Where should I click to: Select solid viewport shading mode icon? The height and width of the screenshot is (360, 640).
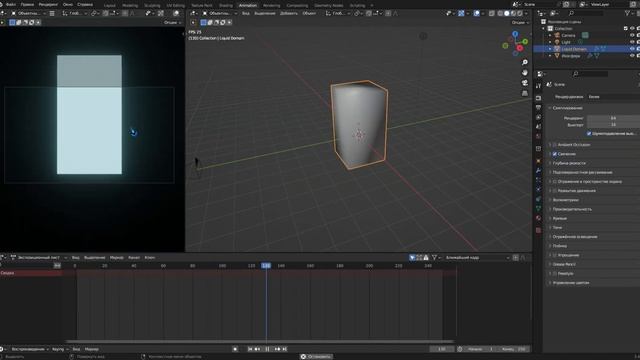tap(507, 13)
